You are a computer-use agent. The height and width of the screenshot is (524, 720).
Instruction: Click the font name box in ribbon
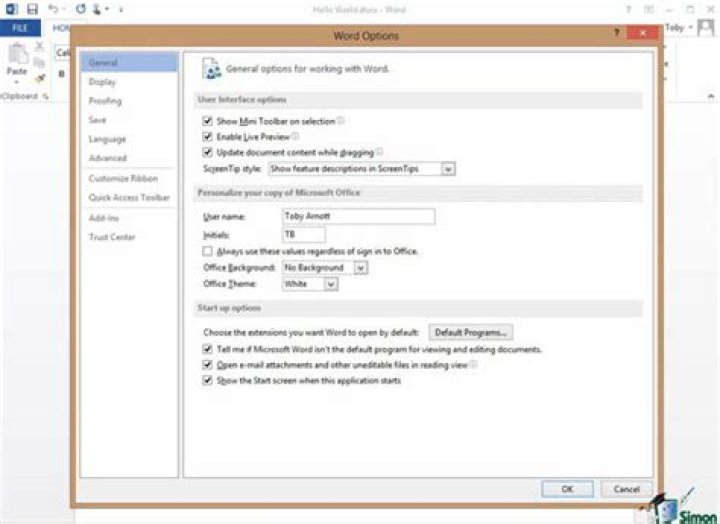63,53
